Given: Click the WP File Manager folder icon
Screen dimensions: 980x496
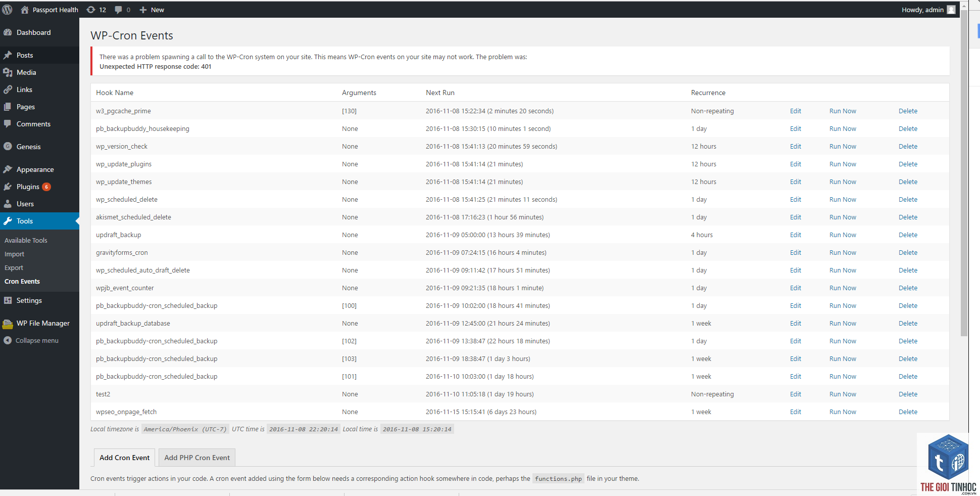Looking at the screenshot, I should (x=8, y=324).
